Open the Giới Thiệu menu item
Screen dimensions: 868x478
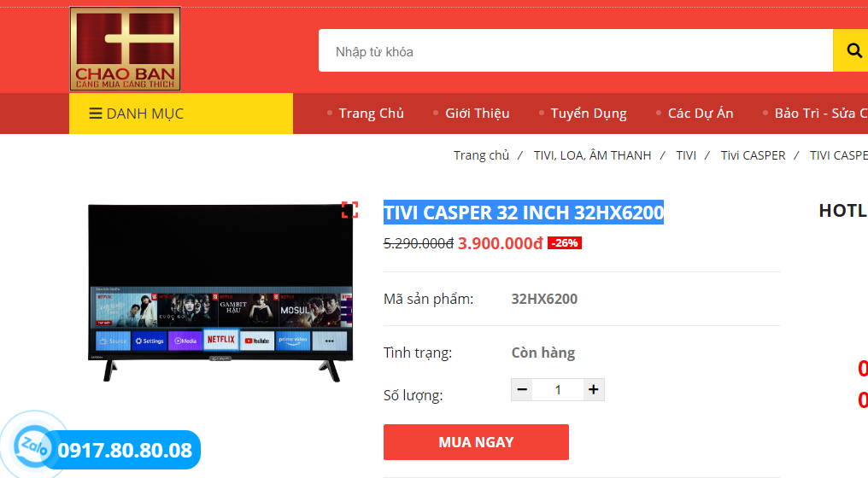[x=477, y=114]
